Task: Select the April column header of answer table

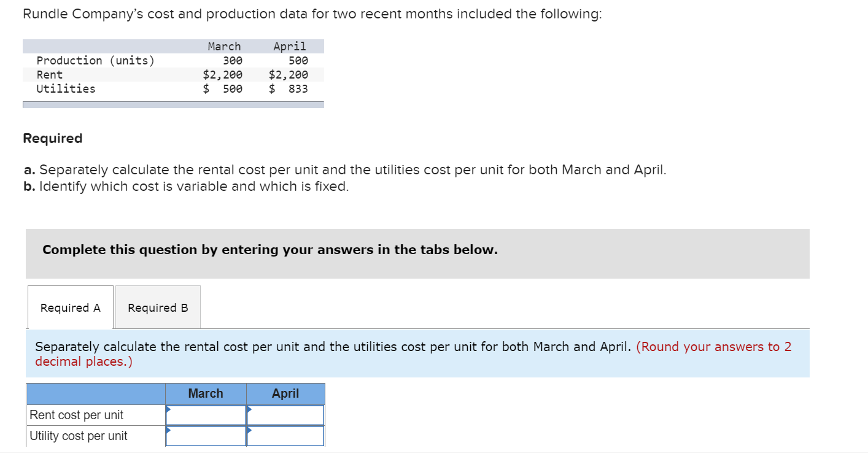Action: tap(285, 393)
